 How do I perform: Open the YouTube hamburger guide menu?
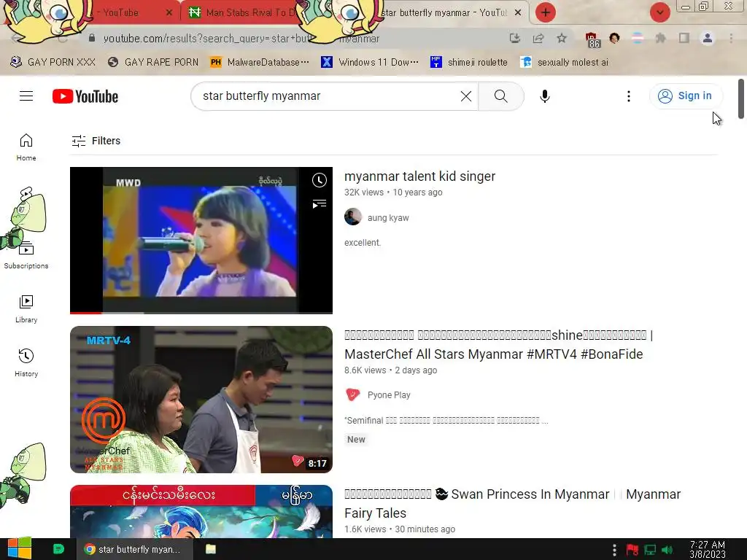click(x=26, y=96)
